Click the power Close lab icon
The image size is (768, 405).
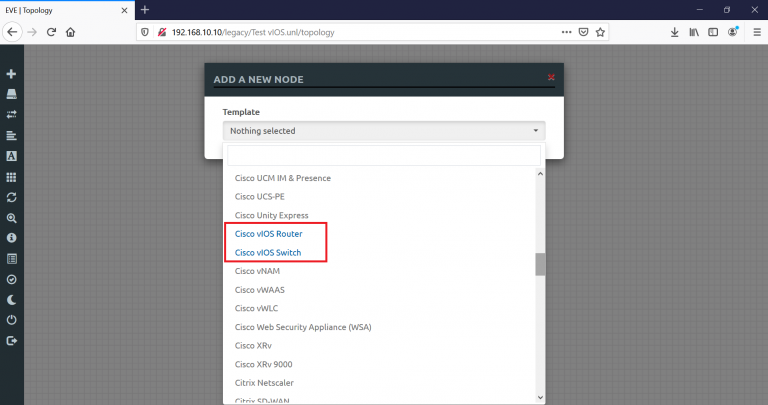coord(11,320)
